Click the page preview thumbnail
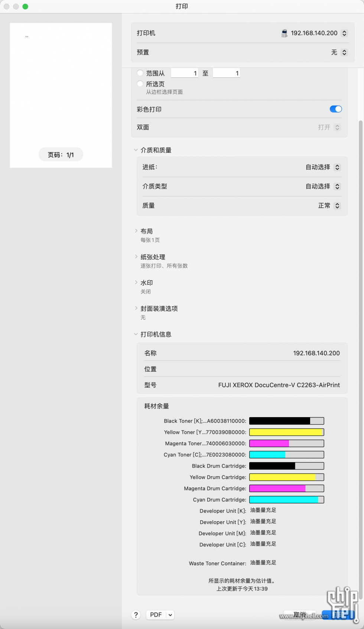The image size is (364, 629). click(61, 95)
